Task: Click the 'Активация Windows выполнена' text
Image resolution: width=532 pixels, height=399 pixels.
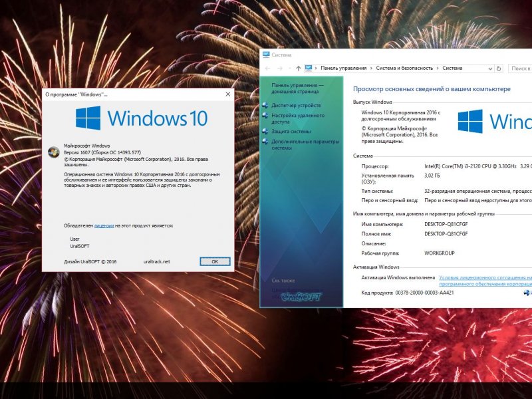Action: coord(398,277)
